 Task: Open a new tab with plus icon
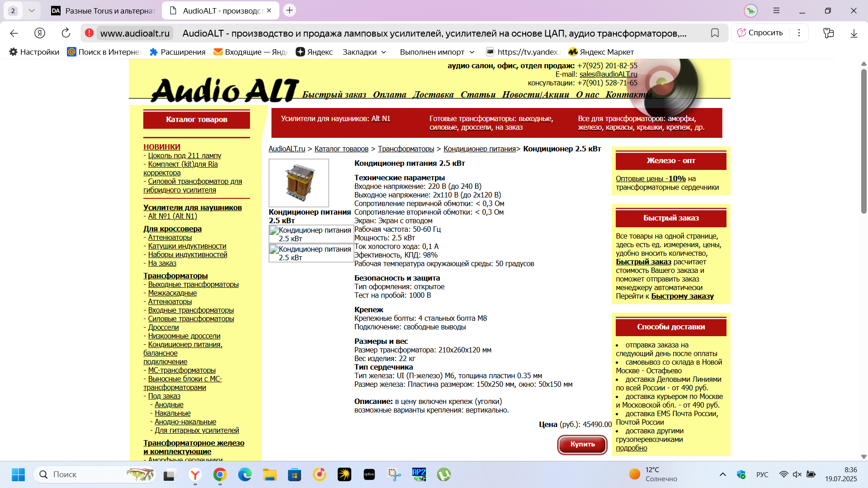click(x=290, y=10)
